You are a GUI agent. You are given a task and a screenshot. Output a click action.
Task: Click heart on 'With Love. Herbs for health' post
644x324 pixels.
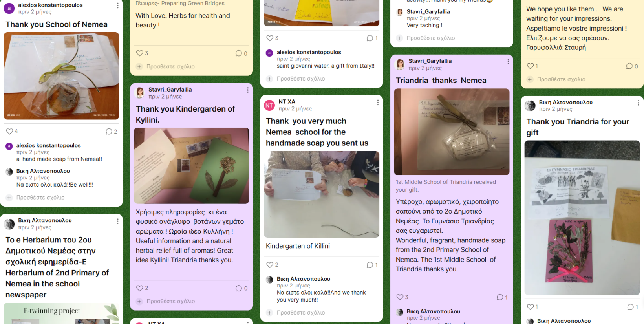(140, 53)
